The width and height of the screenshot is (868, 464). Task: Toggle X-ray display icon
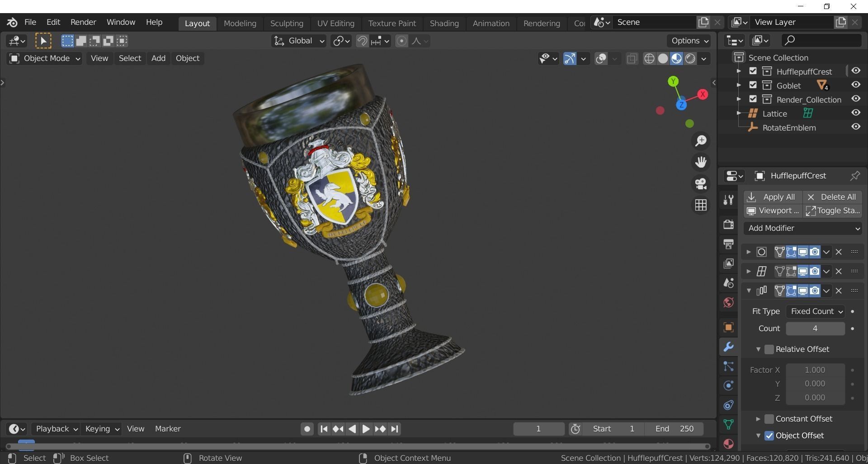632,59
